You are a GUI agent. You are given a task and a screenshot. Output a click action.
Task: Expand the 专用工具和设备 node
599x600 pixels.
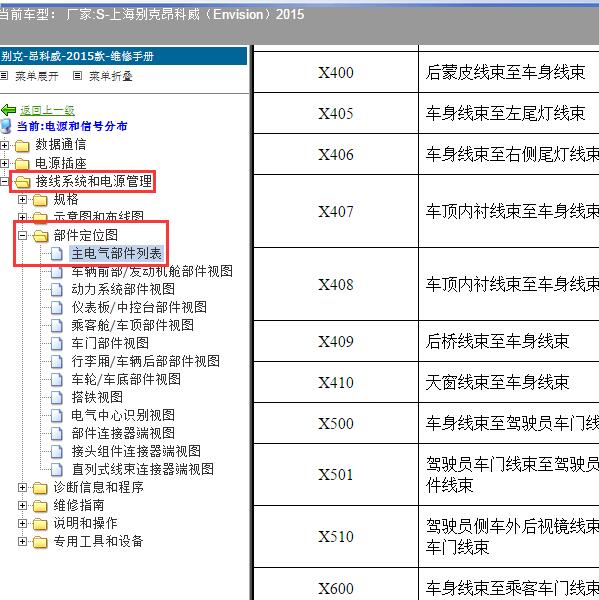click(22, 541)
